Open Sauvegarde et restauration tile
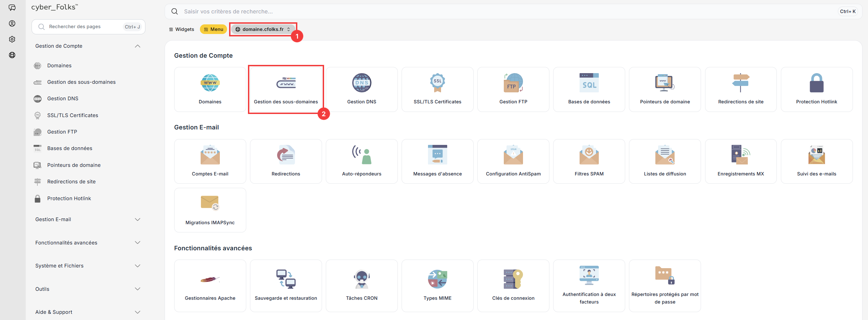Screen dimensions: 868x320 pyautogui.click(x=286, y=286)
